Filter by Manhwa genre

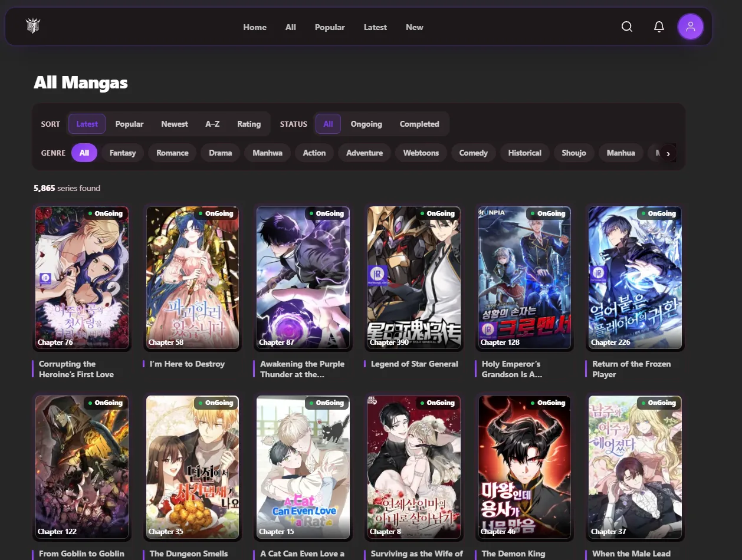click(x=268, y=153)
